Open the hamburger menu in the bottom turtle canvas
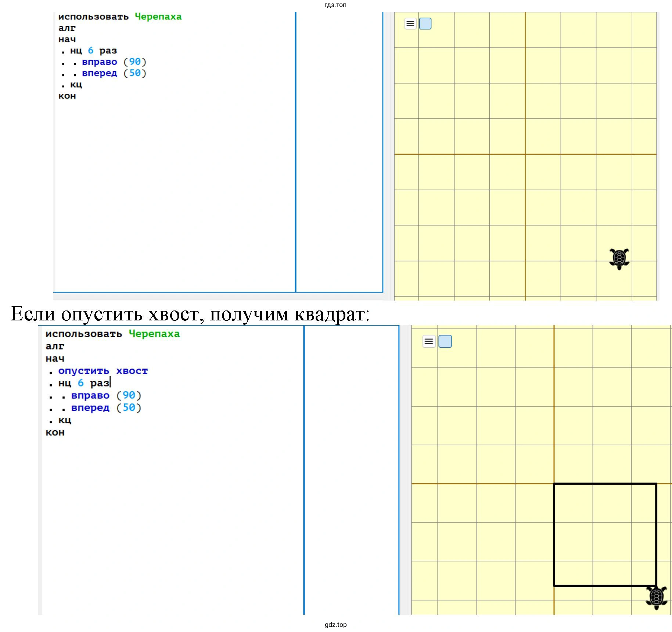This screenshot has height=632, width=672. click(429, 341)
